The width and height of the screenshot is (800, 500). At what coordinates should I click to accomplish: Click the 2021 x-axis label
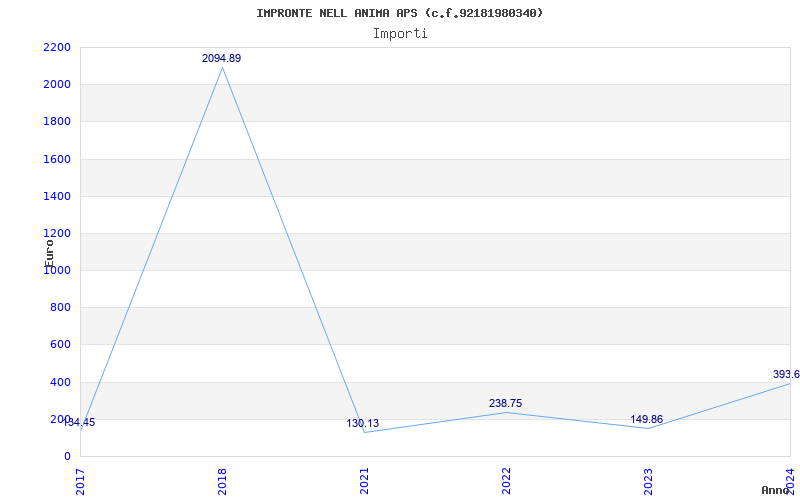(364, 481)
